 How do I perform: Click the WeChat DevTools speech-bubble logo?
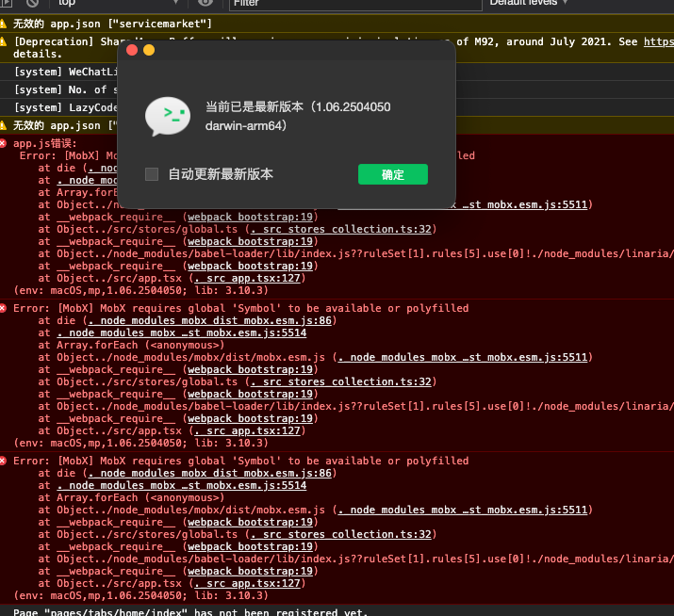168,116
